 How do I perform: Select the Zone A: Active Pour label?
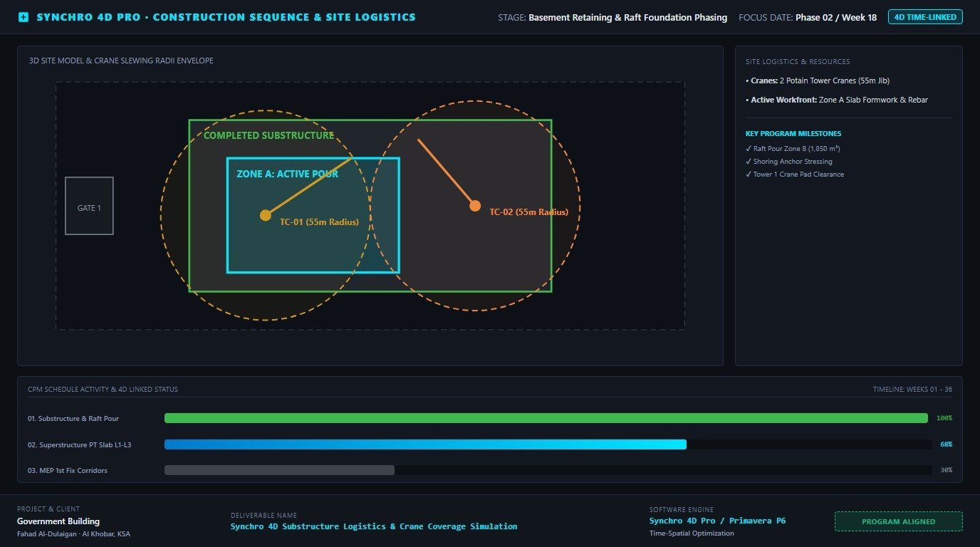coord(287,174)
